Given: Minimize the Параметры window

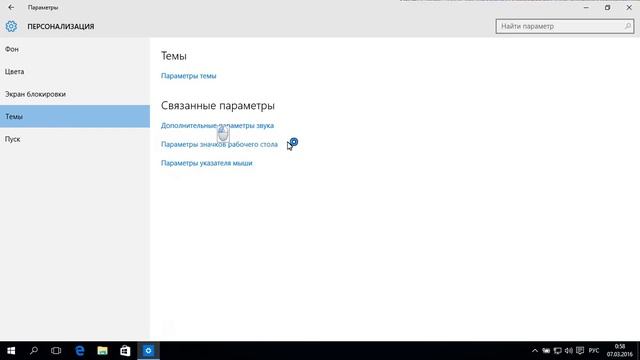Looking at the screenshot, I should click(586, 7).
